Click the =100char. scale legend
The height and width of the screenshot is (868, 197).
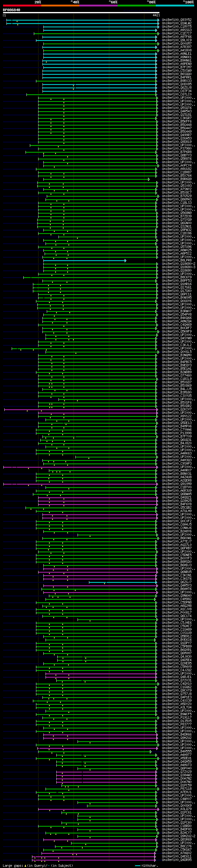(147, 865)
